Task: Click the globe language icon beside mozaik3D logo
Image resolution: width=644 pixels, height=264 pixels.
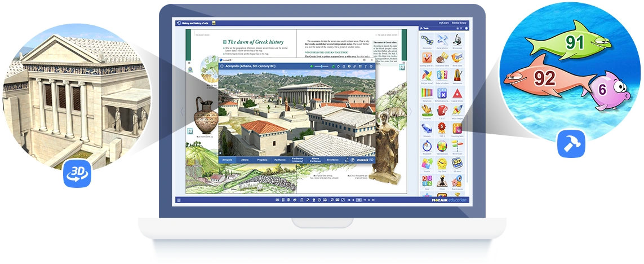Action: tap(353, 160)
